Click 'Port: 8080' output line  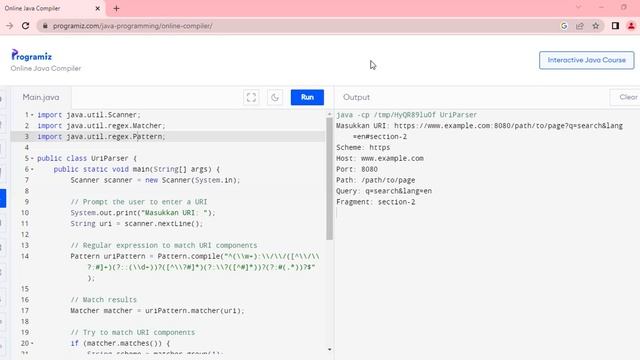point(357,169)
